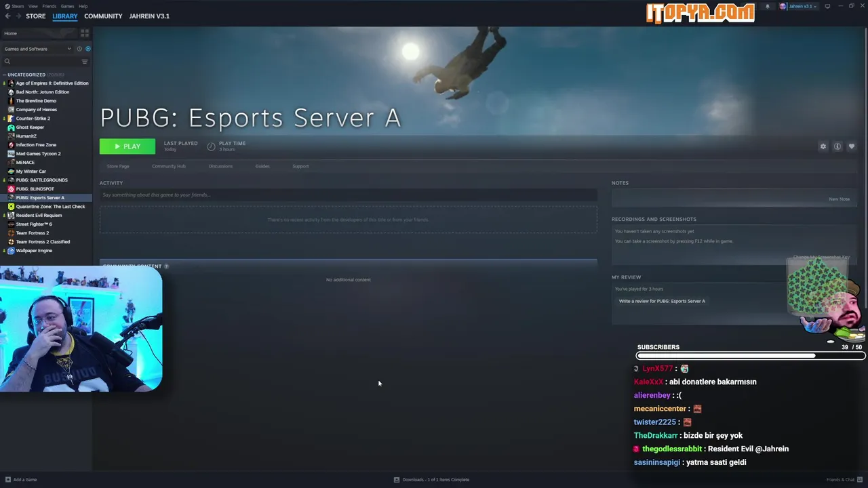Viewport: 868px width, 488px height.
Task: Open the Discussions link
Action: pyautogui.click(x=220, y=166)
